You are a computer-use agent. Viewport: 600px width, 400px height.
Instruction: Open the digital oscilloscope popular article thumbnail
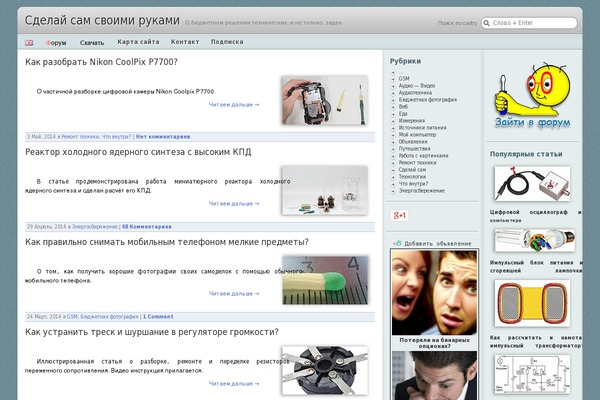click(532, 184)
